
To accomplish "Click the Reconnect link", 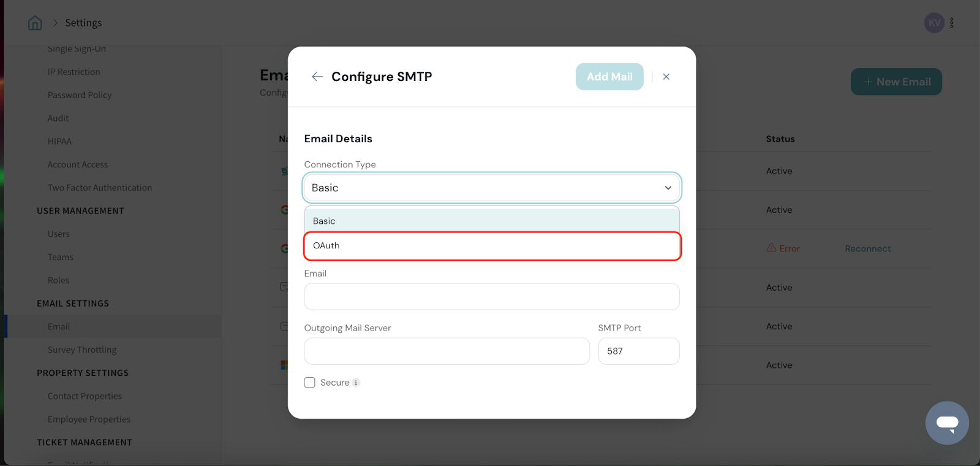I will 867,248.
